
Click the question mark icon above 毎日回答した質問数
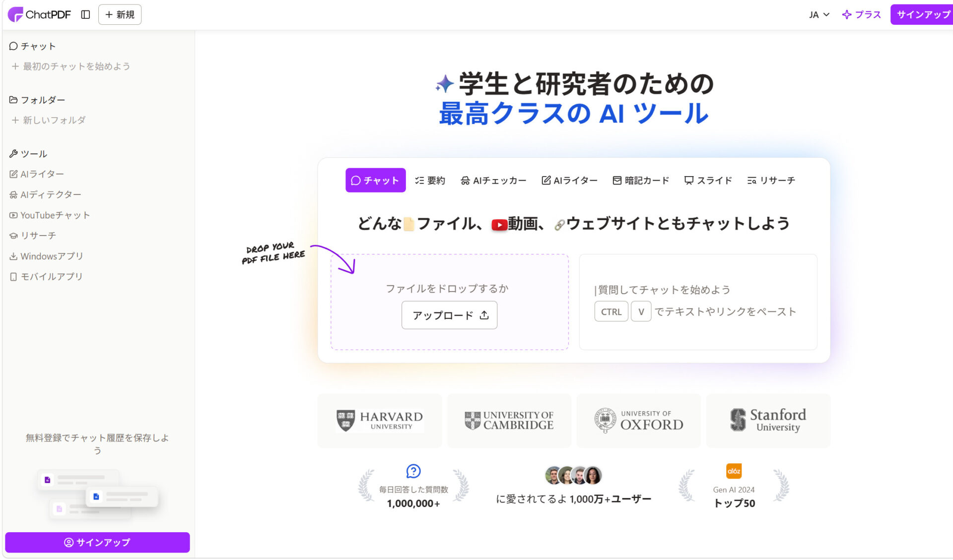point(413,471)
